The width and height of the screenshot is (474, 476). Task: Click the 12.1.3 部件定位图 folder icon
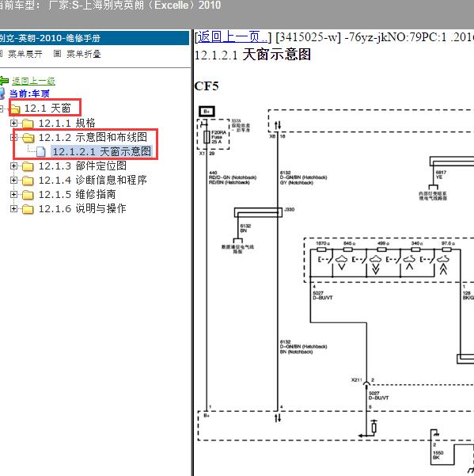pos(28,166)
